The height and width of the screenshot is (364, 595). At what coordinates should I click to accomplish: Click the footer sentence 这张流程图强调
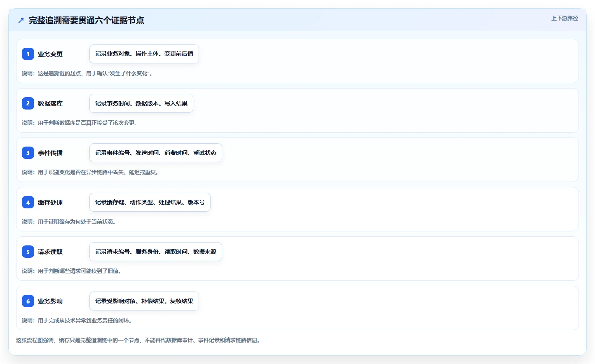pos(138,340)
